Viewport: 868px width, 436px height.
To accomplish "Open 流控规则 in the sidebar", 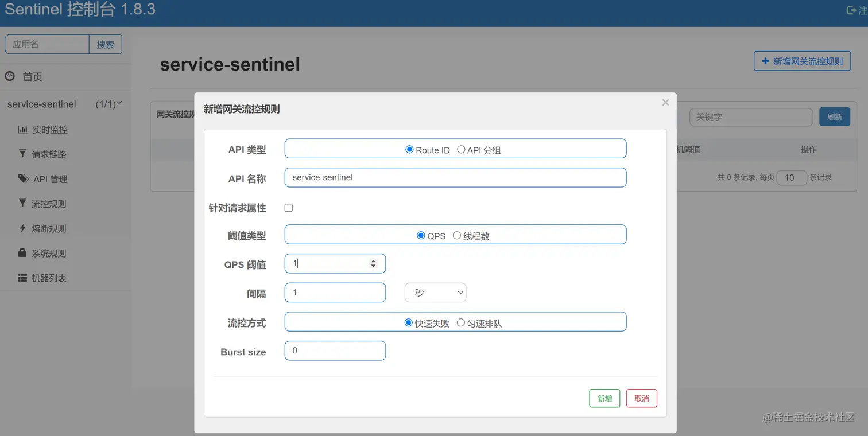I will pyautogui.click(x=49, y=204).
